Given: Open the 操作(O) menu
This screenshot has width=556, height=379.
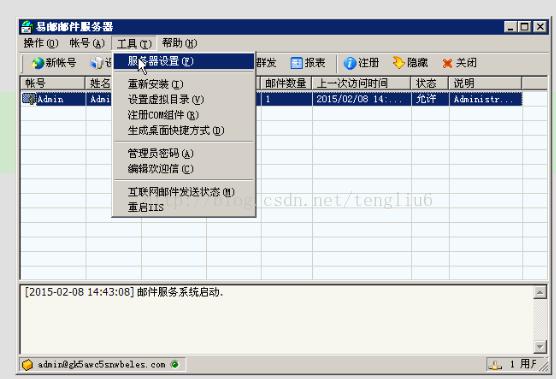Looking at the screenshot, I should (x=41, y=44).
